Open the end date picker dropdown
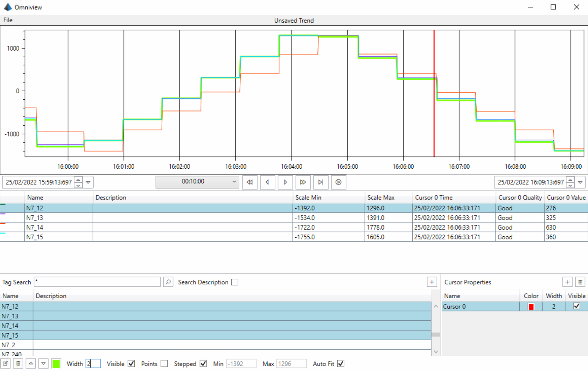This screenshot has width=588, height=371. [x=580, y=182]
